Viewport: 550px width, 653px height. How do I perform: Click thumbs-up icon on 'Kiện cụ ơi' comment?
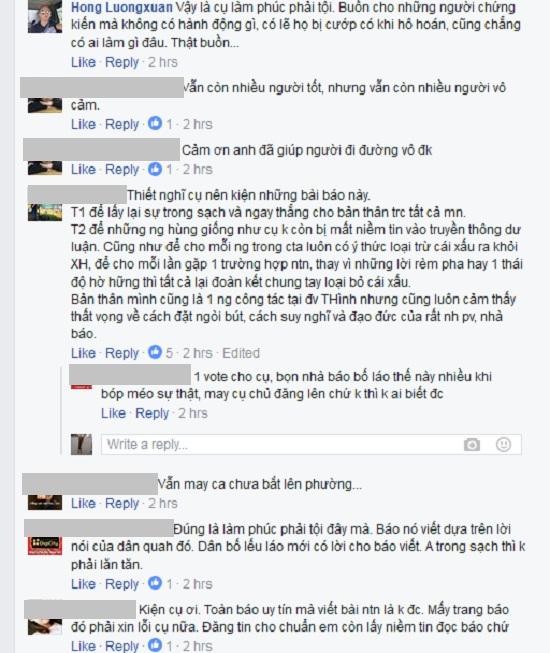pyautogui.click(x=155, y=645)
